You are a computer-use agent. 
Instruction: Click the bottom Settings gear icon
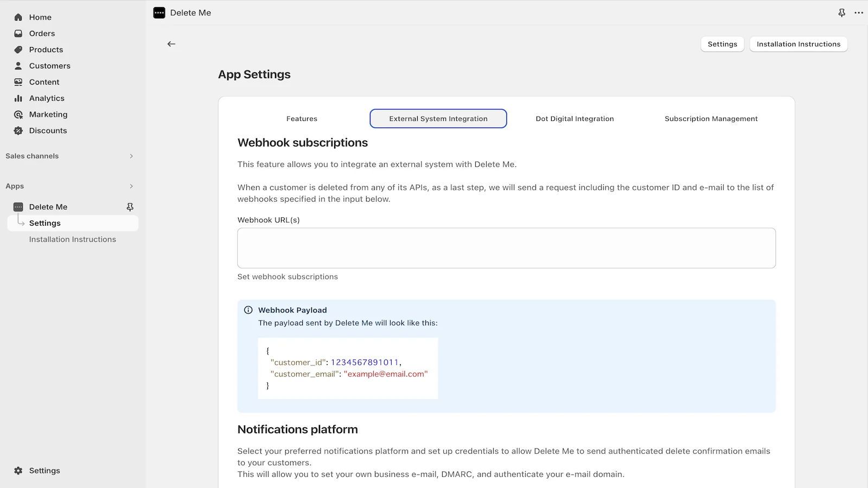tap(18, 471)
